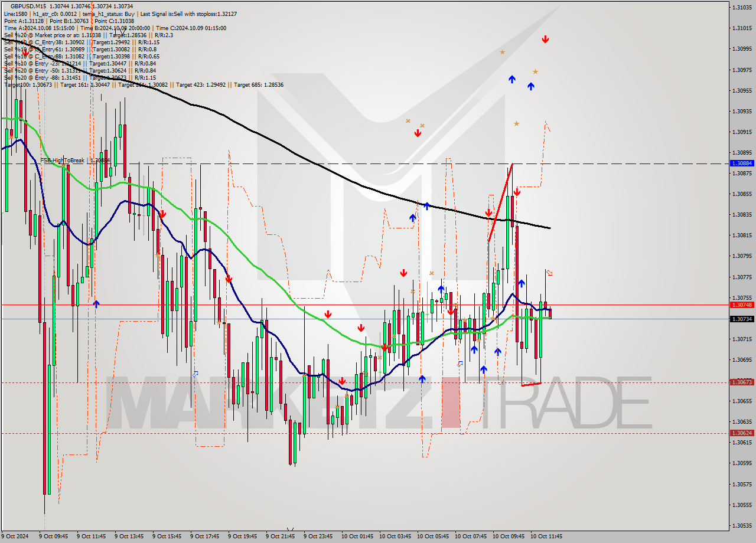Screen dimensions: 756x543
Task: Click the red 1.30624 price tag
Action: pos(742,433)
